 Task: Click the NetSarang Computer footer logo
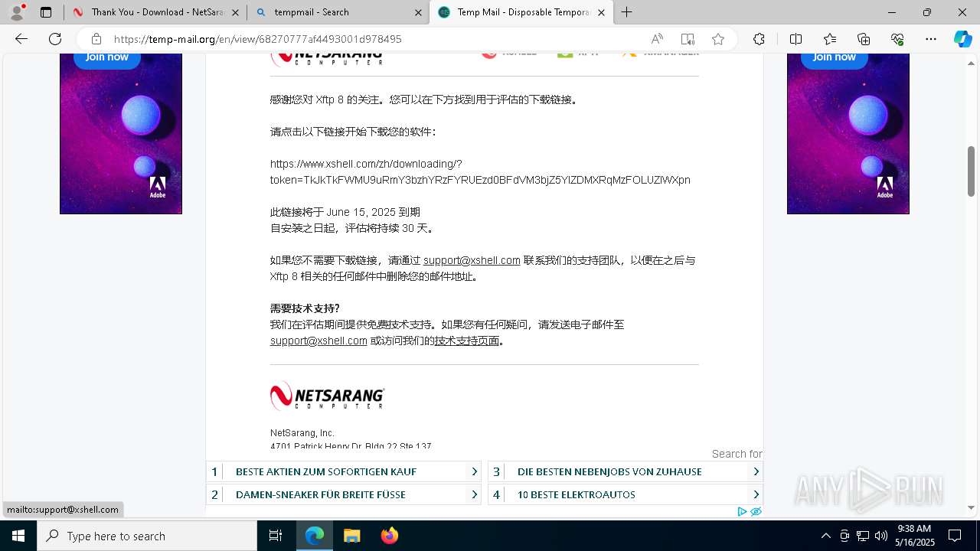coord(327,396)
